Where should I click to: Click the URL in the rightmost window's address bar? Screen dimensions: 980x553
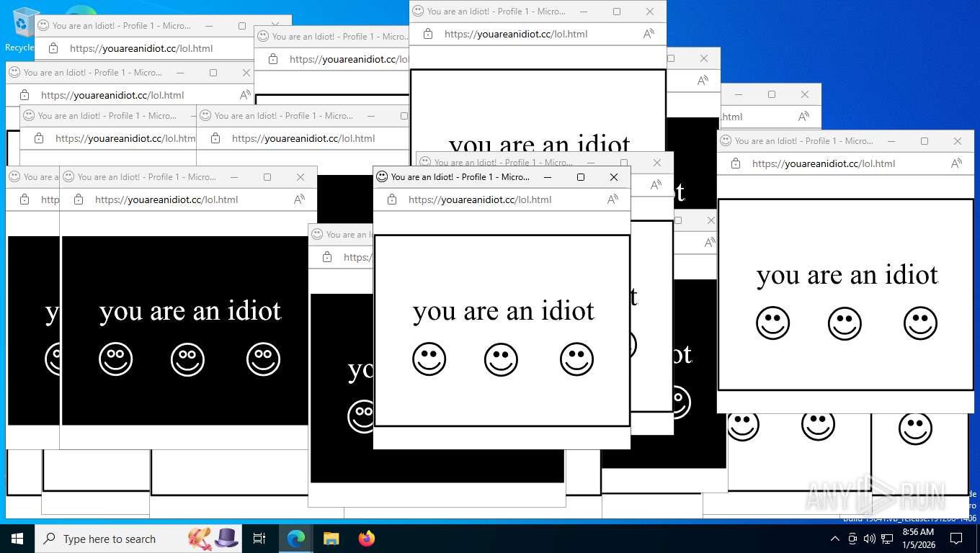coord(824,163)
